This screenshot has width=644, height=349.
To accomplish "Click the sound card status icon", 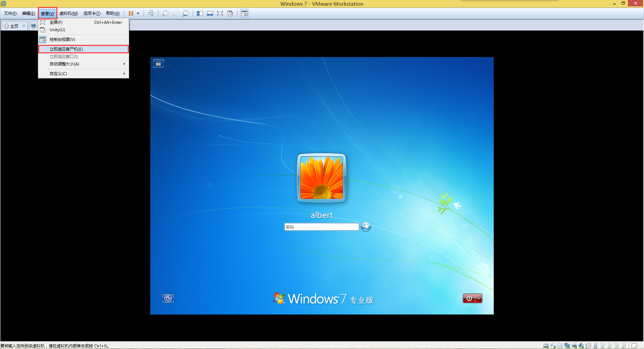I will (x=581, y=346).
